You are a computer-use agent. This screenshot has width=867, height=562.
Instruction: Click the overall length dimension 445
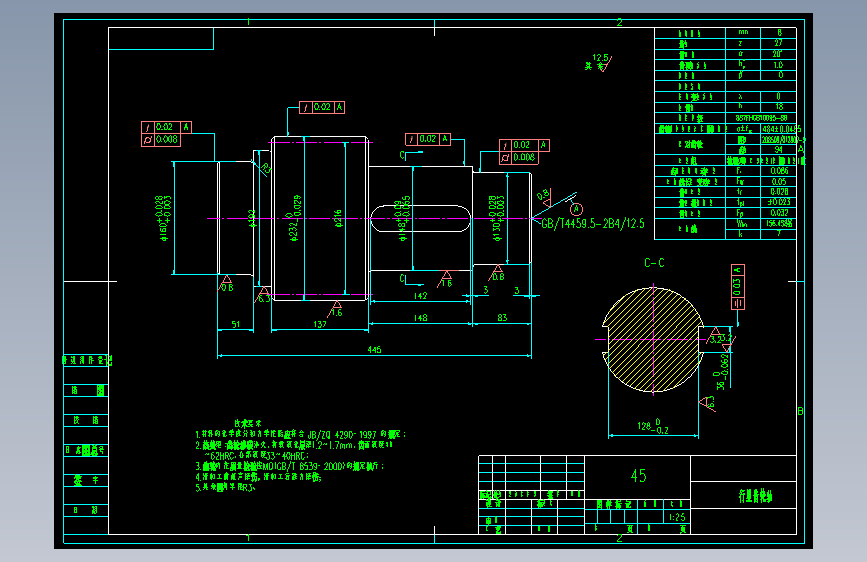[x=374, y=350]
